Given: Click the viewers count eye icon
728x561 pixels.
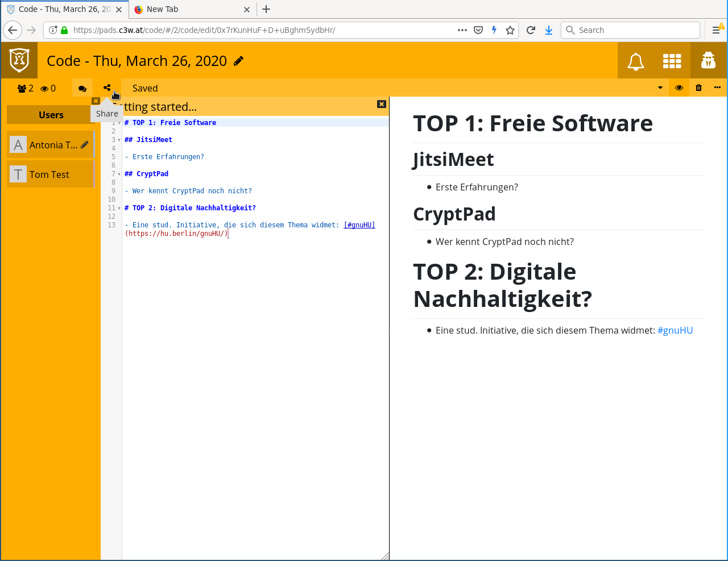Looking at the screenshot, I should pos(48,88).
